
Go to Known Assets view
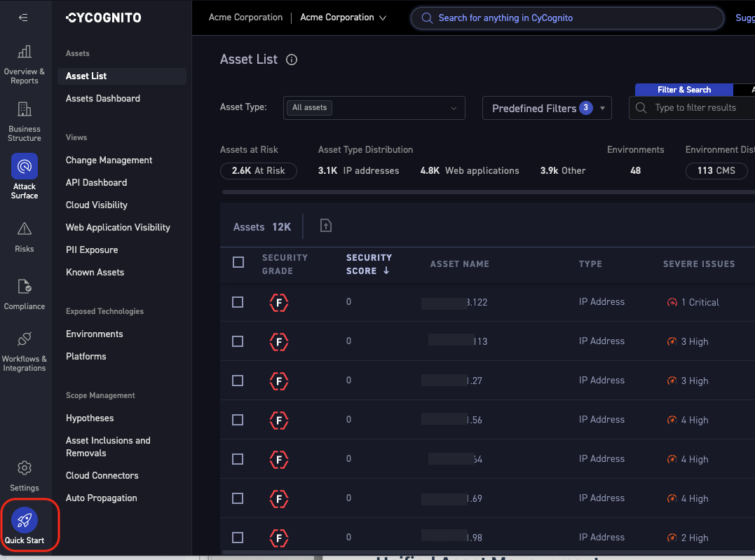coord(95,272)
